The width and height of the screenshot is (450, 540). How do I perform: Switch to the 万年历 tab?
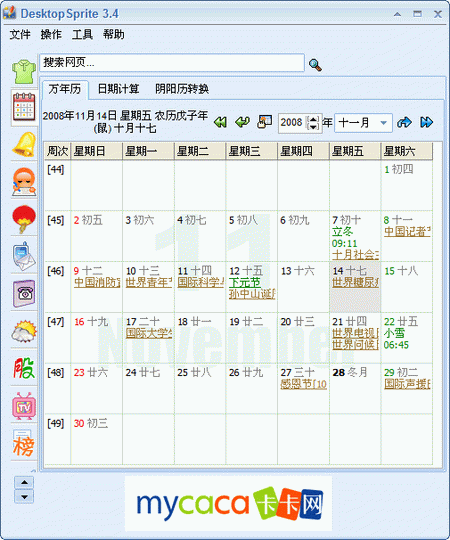click(x=65, y=89)
